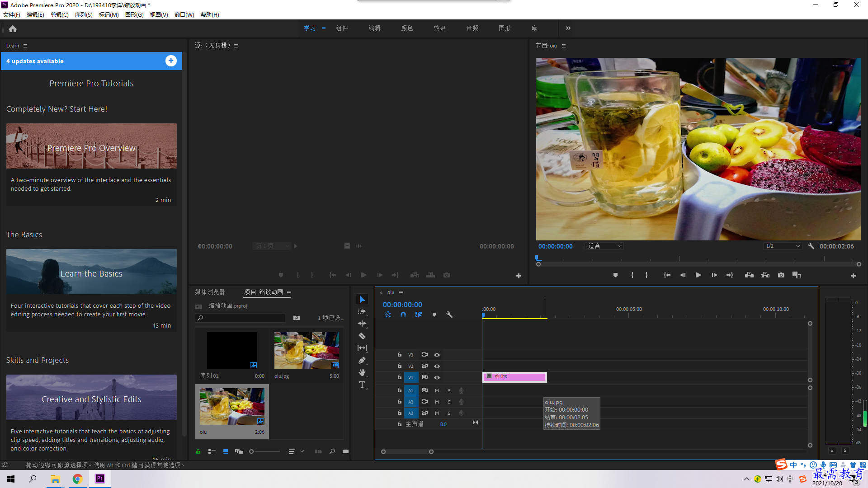This screenshot has width=868, height=488.
Task: Toggle V1 track output eye
Action: point(437,377)
